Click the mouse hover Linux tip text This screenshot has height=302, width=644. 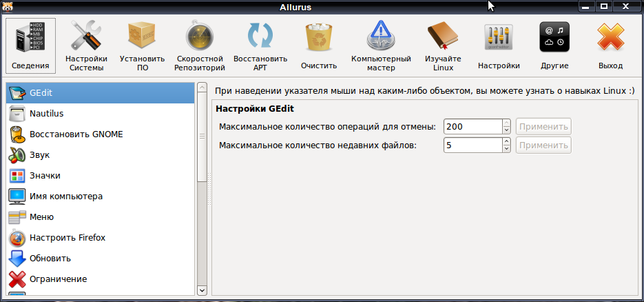click(x=425, y=91)
